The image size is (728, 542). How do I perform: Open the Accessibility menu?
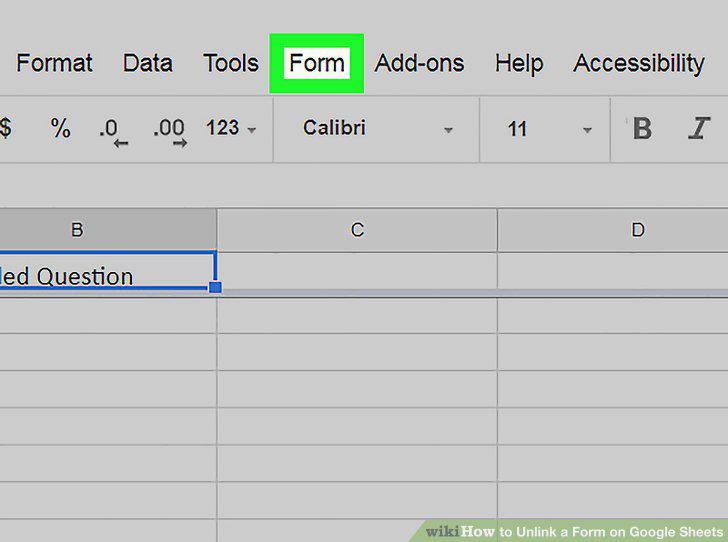click(x=639, y=64)
